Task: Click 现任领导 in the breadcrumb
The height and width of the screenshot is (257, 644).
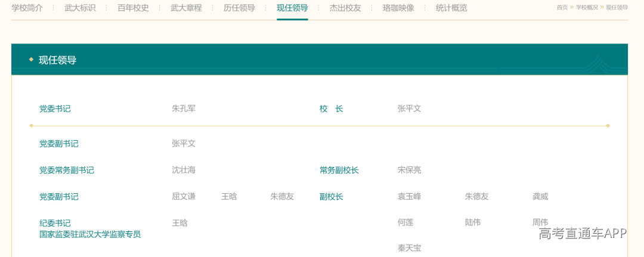Action: (x=617, y=7)
